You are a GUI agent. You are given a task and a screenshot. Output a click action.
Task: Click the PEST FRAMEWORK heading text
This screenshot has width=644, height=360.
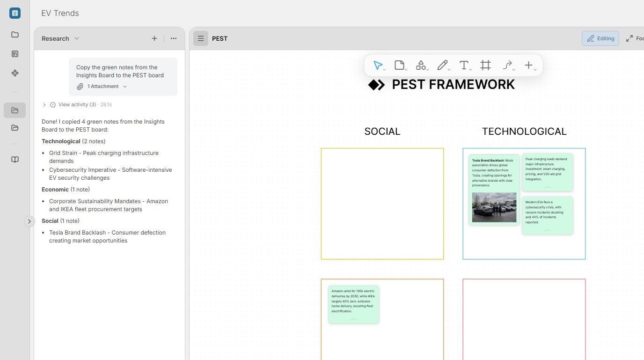point(453,85)
